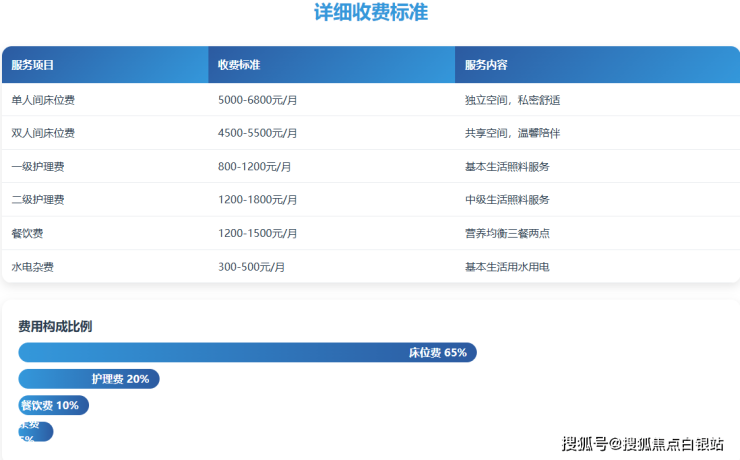Click the 收费标准 column header
The image size is (740, 460).
coord(240,65)
